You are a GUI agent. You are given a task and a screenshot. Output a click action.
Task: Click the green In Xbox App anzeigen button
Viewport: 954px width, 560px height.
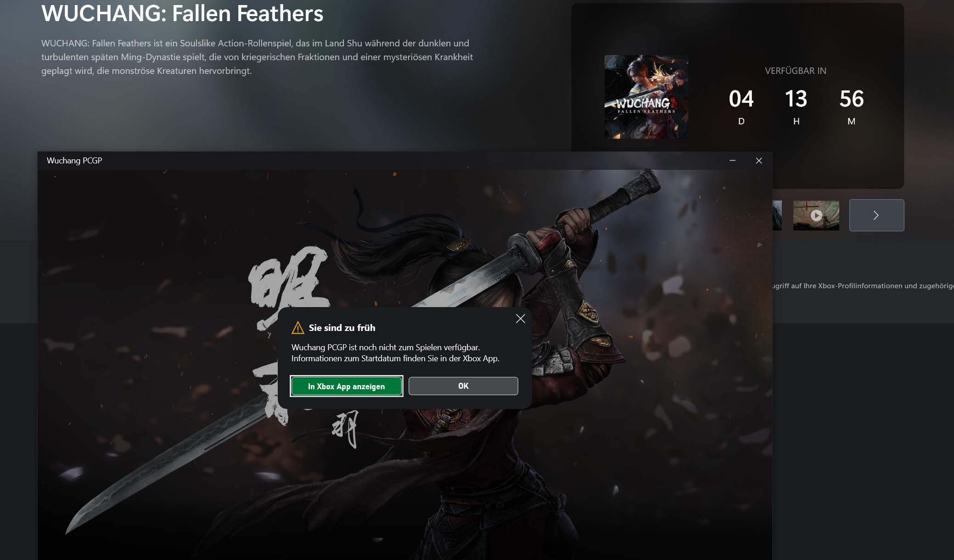(x=347, y=386)
